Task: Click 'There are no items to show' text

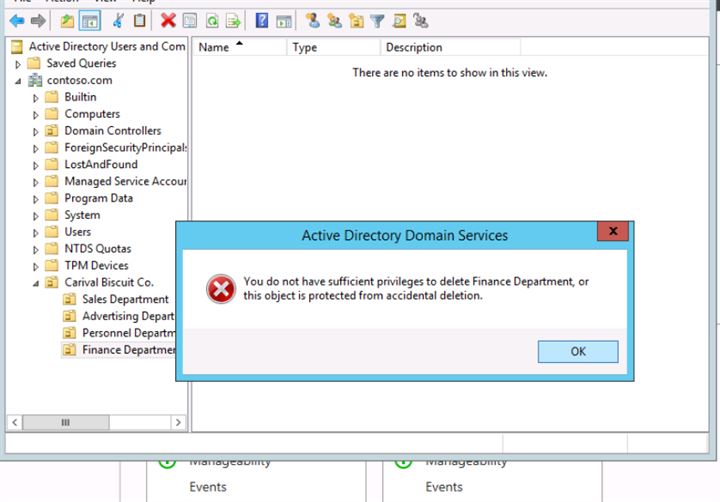Action: click(x=450, y=73)
